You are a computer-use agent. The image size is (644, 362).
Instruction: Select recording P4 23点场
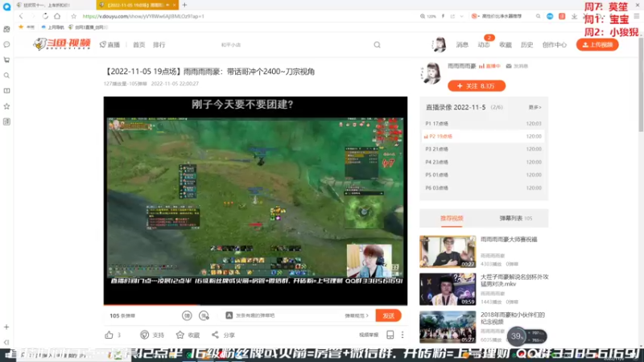tap(484, 162)
